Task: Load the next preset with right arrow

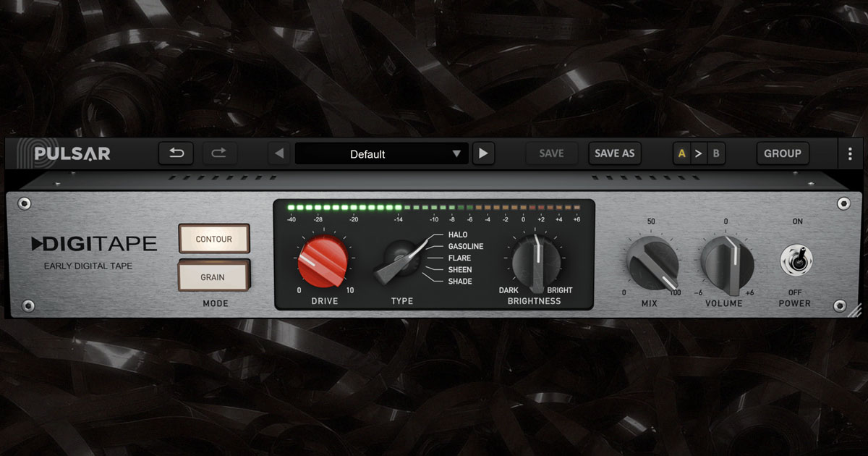Action: pyautogui.click(x=483, y=153)
